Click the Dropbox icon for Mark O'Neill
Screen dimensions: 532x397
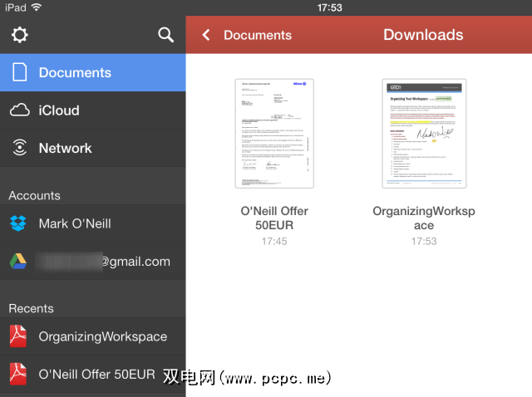pyautogui.click(x=18, y=223)
